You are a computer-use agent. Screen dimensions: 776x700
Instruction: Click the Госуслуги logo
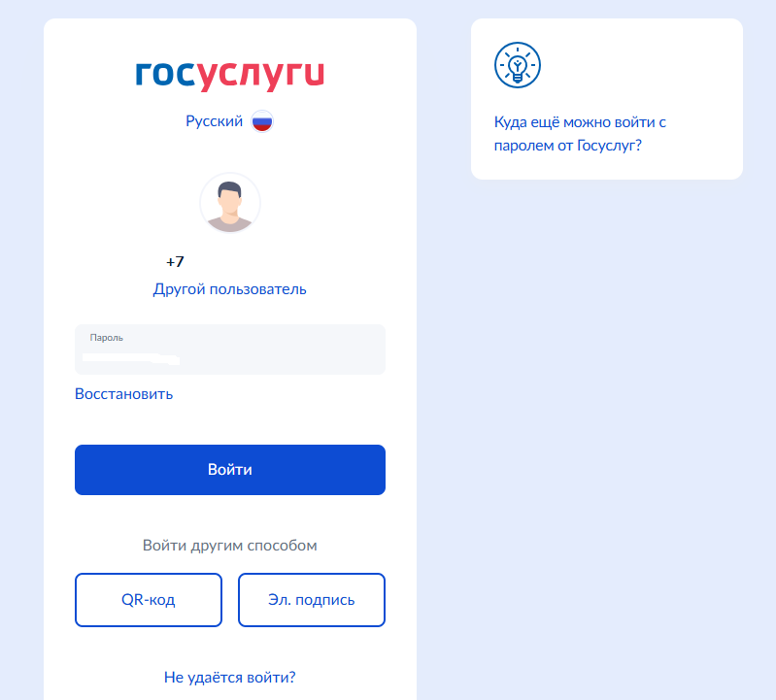[x=230, y=76]
